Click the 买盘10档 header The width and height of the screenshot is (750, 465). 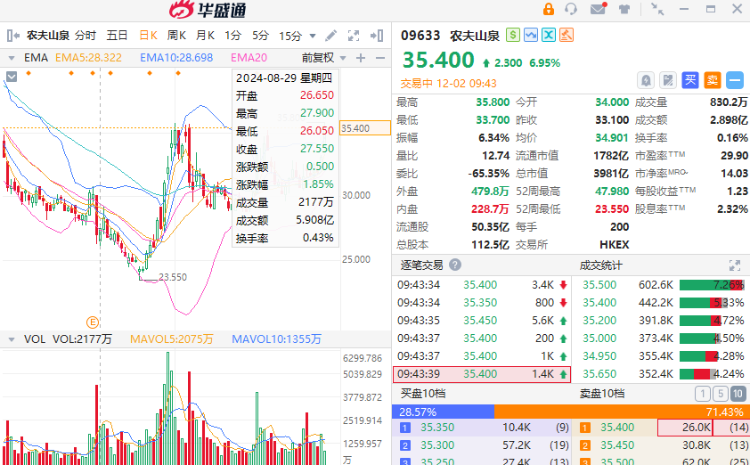(x=423, y=394)
